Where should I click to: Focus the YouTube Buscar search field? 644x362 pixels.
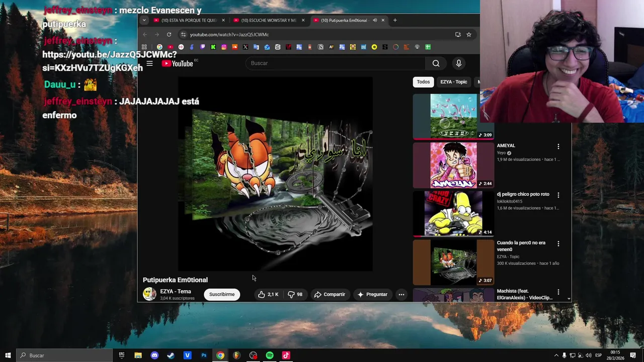tap(335, 63)
